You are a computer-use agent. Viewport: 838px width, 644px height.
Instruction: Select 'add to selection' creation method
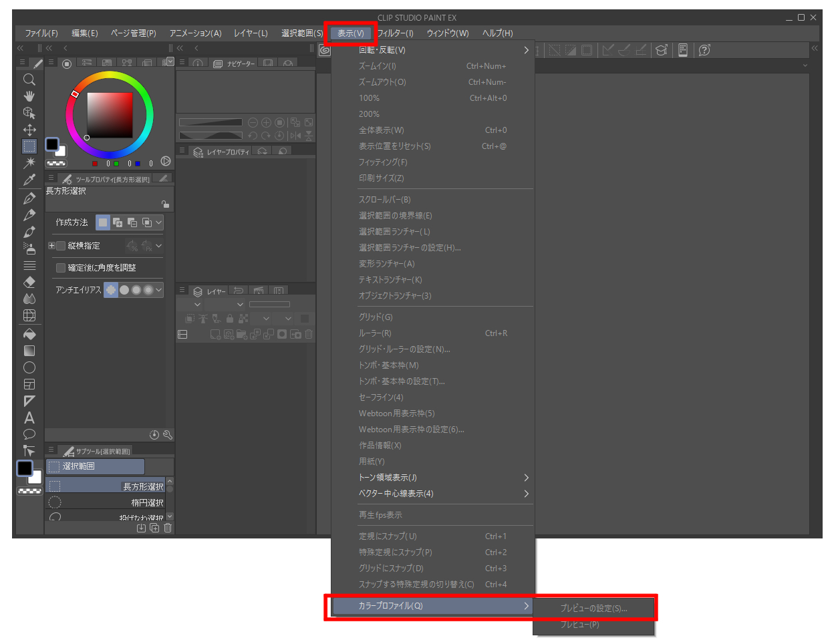pyautogui.click(x=118, y=222)
